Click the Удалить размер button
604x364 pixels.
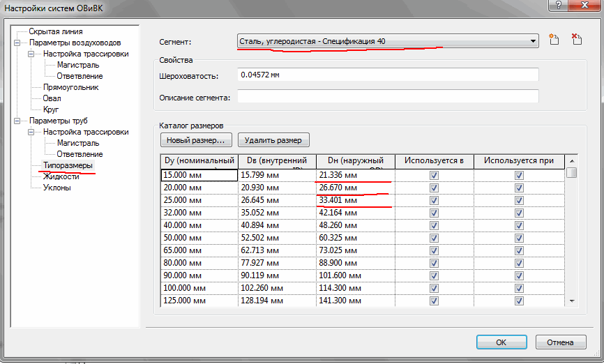pyautogui.click(x=273, y=140)
